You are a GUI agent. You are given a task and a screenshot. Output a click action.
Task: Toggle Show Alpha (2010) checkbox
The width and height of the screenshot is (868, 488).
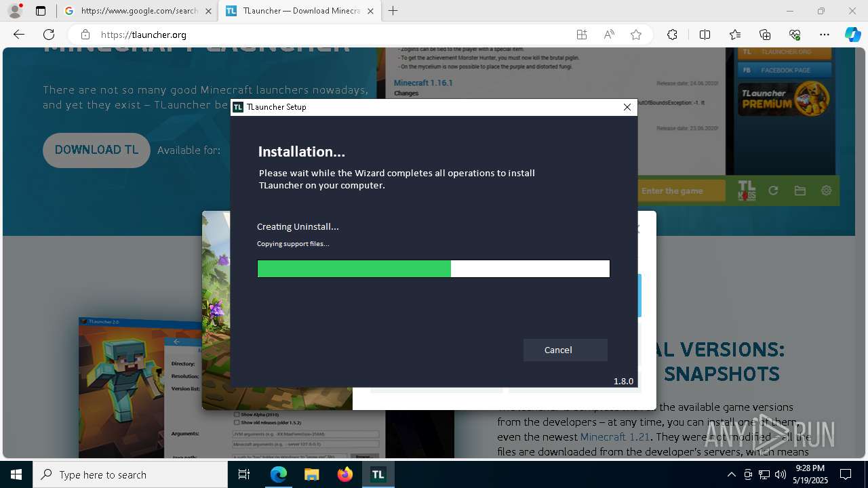pyautogui.click(x=237, y=414)
